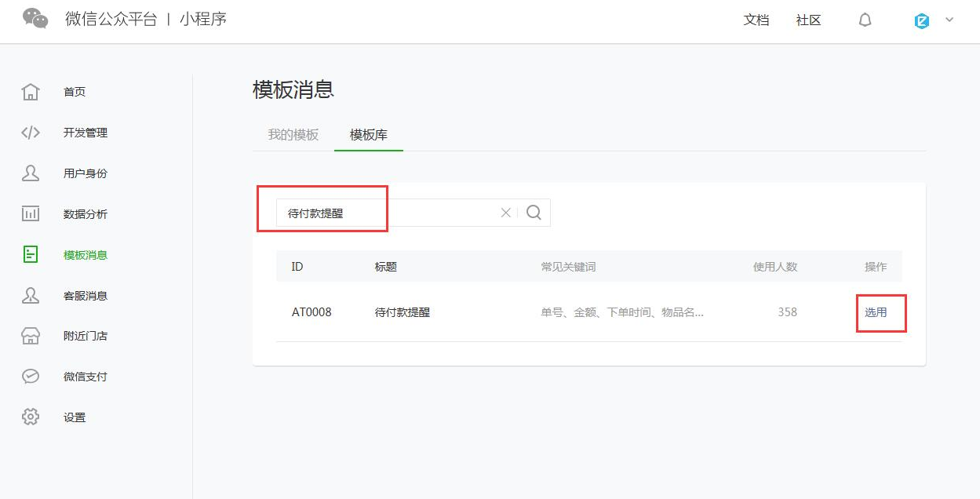980x499 pixels.
Task: Click the 首页 home icon in sidebar
Action: 31,92
